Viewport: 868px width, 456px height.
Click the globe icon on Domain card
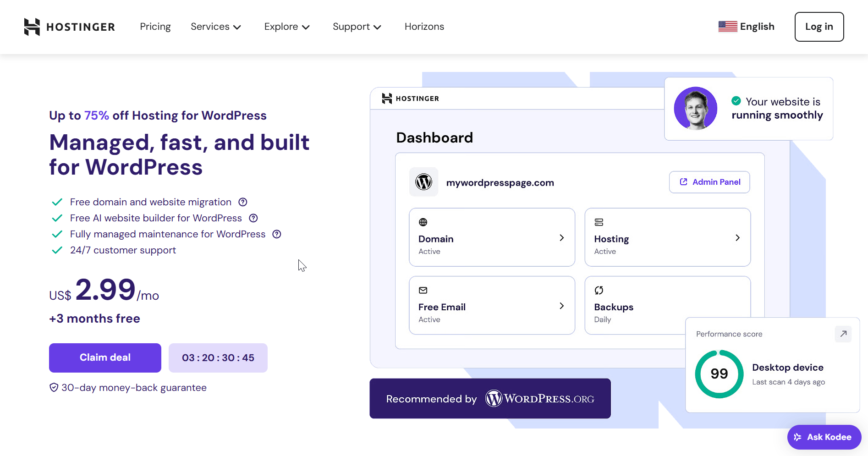423,222
